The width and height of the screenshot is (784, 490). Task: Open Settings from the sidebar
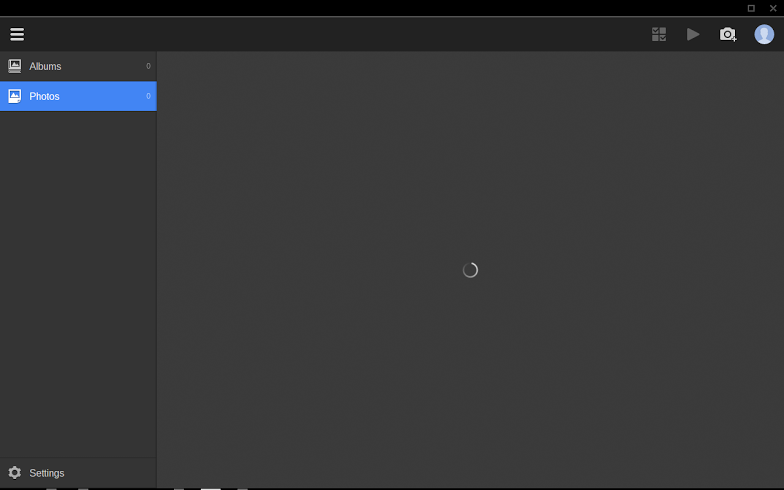[78, 472]
